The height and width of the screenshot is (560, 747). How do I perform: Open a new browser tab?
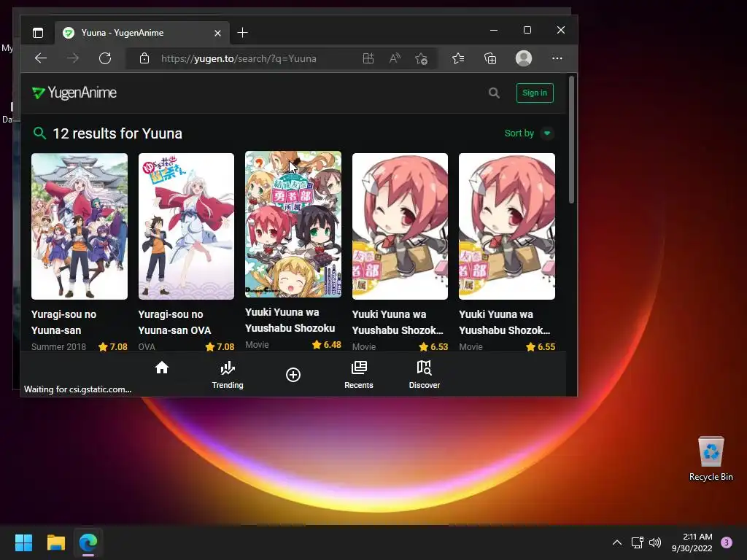(242, 33)
